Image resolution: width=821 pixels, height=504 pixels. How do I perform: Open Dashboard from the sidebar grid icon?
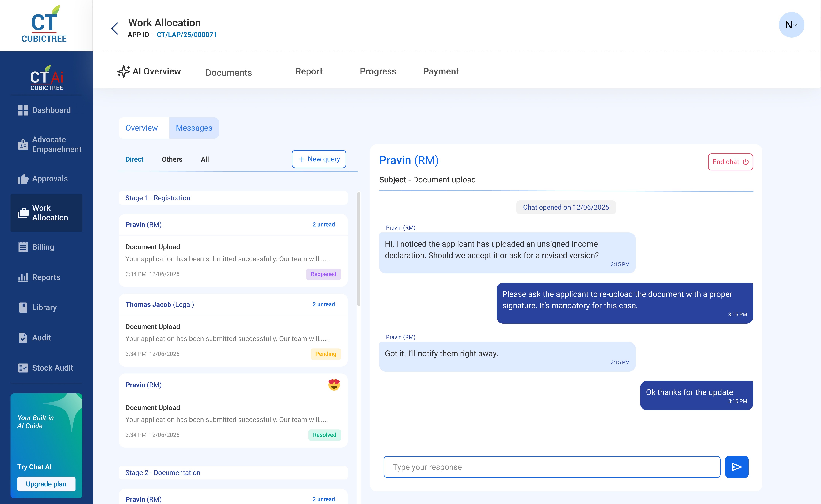pos(23,110)
